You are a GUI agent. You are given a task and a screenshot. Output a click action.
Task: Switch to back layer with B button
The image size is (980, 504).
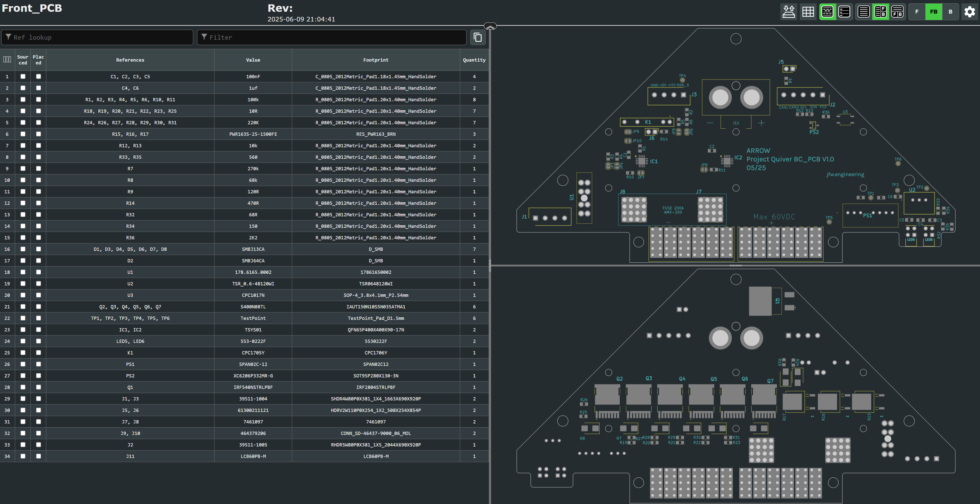950,12
